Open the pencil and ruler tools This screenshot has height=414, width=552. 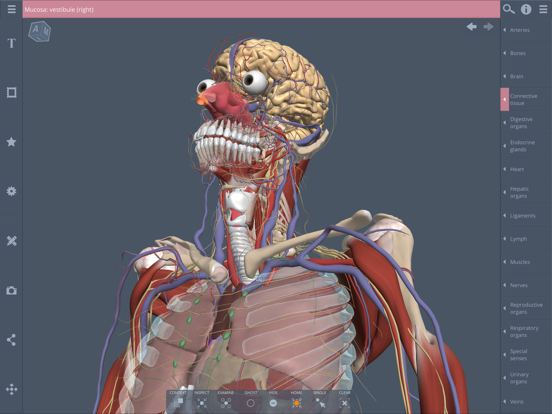pos(11,241)
